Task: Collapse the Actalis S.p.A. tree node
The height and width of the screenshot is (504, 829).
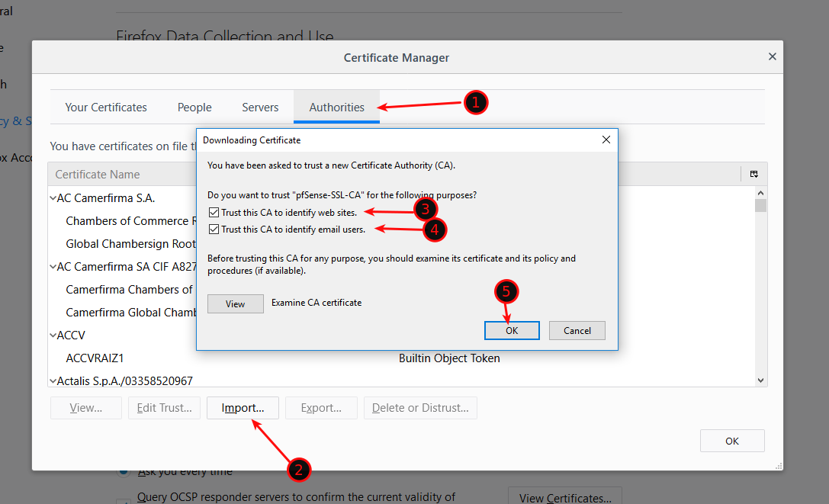Action: (x=53, y=380)
